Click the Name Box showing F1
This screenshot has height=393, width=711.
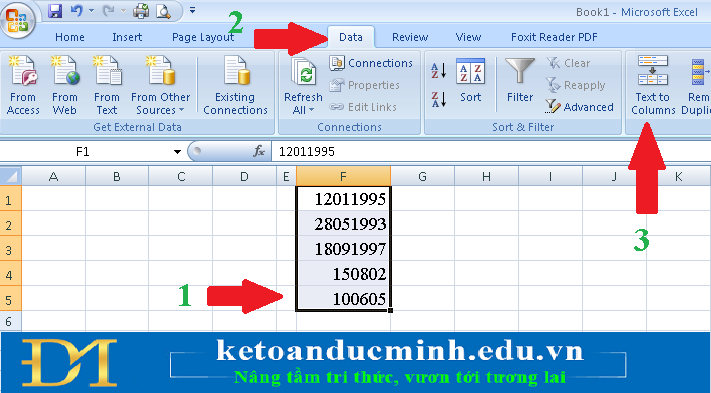tap(84, 151)
